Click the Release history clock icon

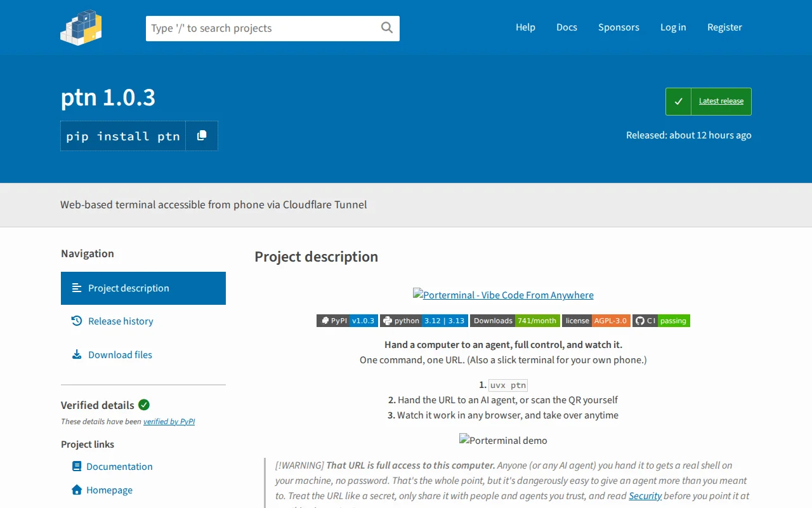(77, 321)
